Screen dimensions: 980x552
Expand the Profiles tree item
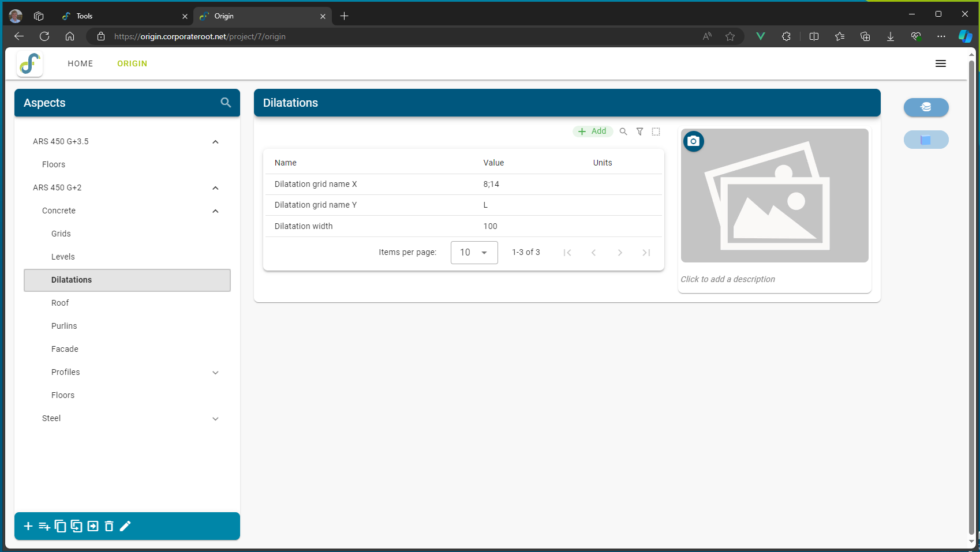tap(215, 373)
